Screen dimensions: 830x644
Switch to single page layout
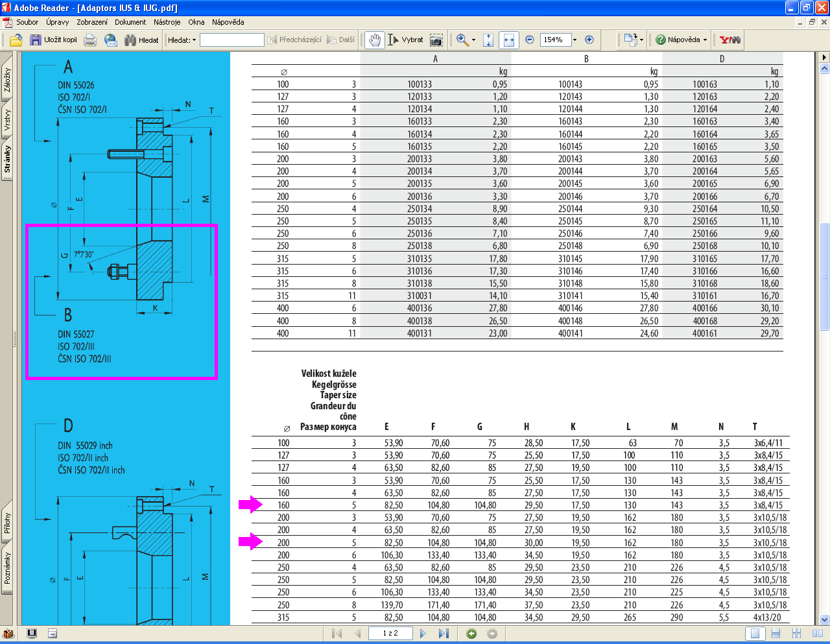point(754,634)
